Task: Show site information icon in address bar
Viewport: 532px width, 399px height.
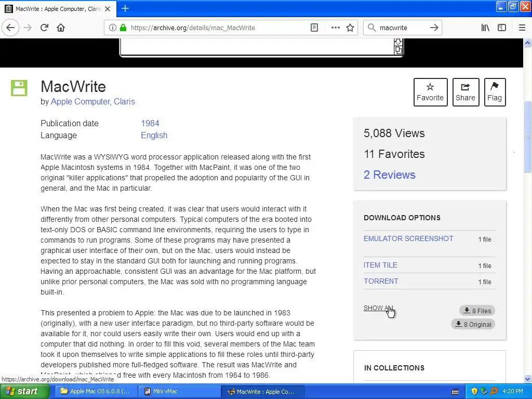Action: 112,28
